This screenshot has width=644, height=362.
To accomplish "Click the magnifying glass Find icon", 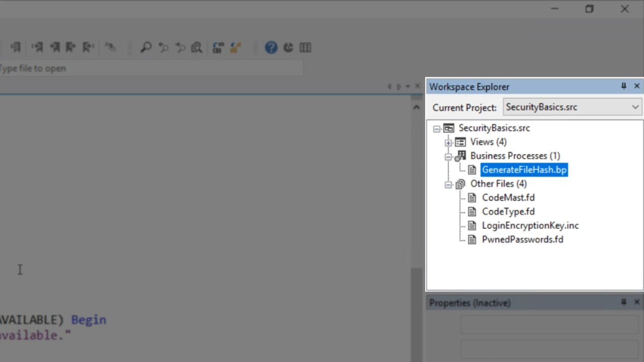I will click(x=146, y=48).
